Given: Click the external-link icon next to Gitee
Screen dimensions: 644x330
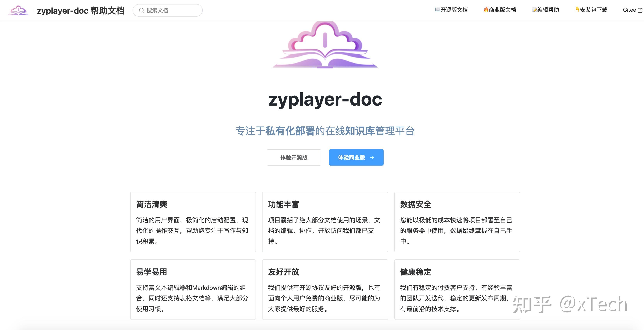Looking at the screenshot, I should coord(640,10).
